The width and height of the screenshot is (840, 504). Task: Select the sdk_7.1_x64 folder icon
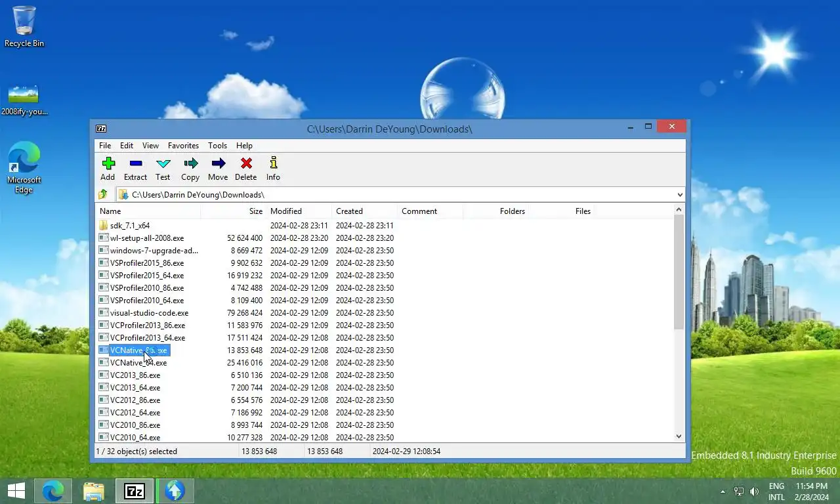(x=104, y=225)
